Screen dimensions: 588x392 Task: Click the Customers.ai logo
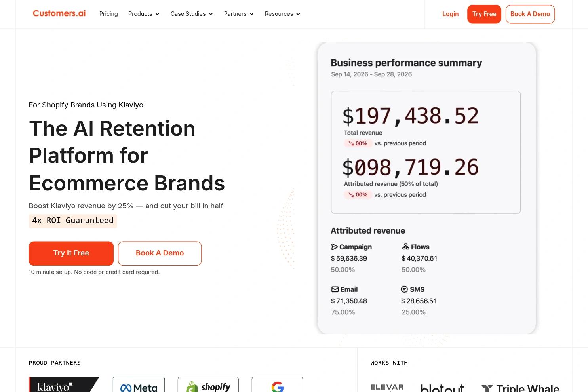pos(59,13)
